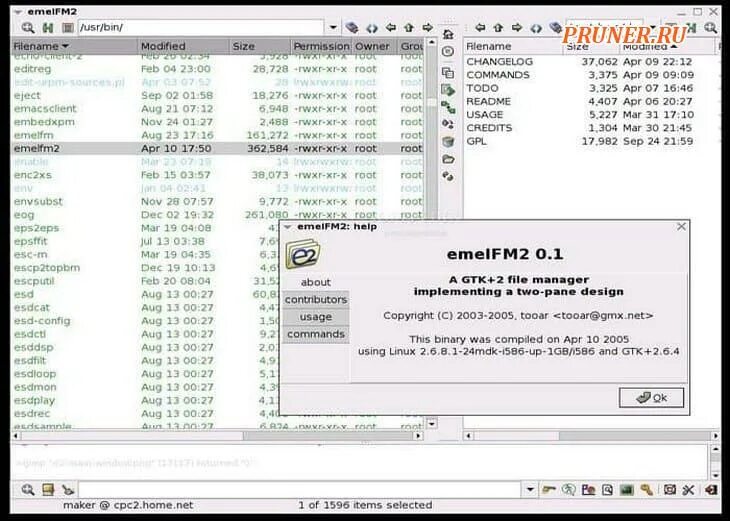This screenshot has width=730, height=521.
Task: Switch to the about tab in help
Action: point(316,282)
